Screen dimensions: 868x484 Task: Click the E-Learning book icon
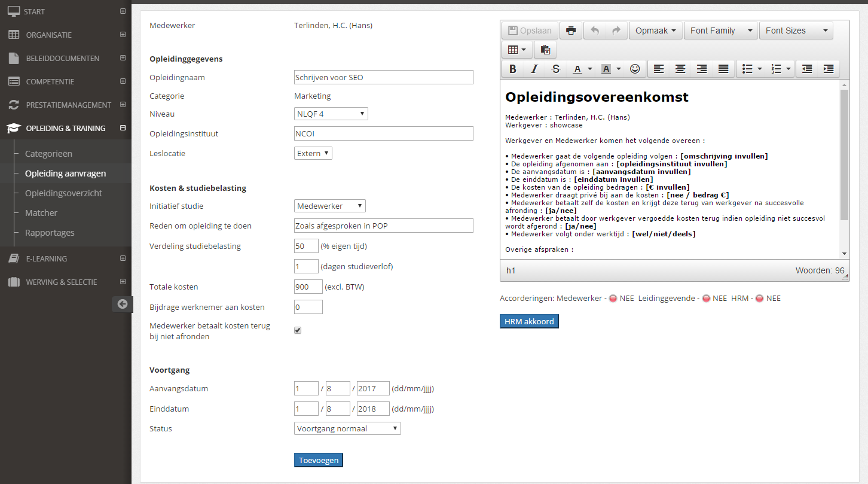pos(13,258)
